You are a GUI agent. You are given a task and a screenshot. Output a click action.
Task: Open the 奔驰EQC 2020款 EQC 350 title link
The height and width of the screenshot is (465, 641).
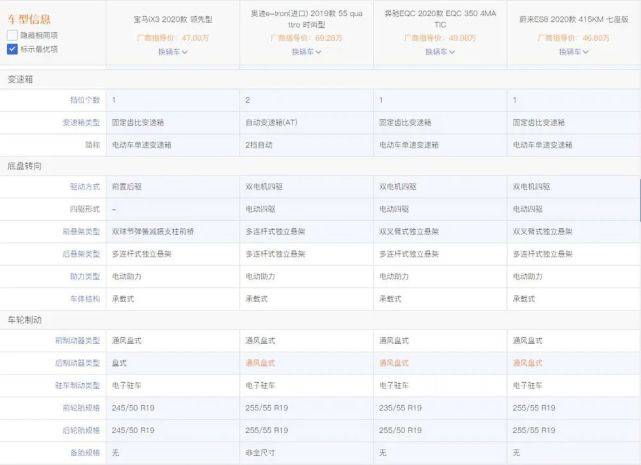point(440,19)
